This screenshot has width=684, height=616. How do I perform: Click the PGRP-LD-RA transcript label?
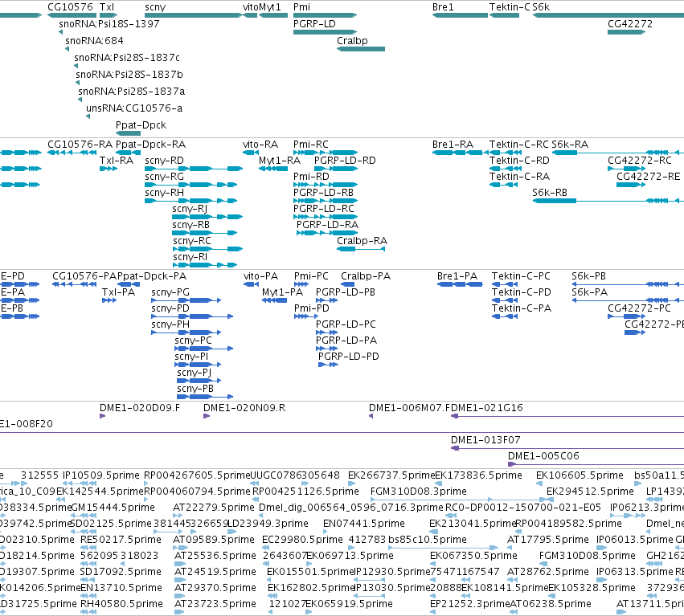[328, 225]
